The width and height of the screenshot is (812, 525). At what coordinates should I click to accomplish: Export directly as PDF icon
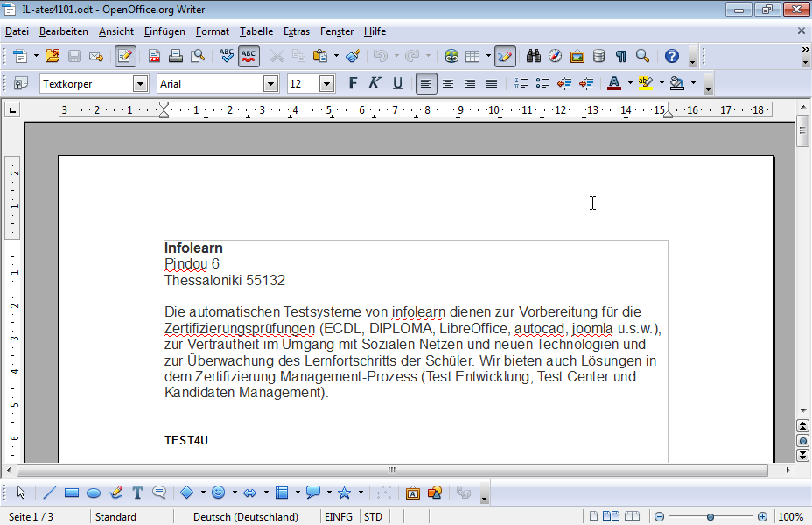coord(154,56)
